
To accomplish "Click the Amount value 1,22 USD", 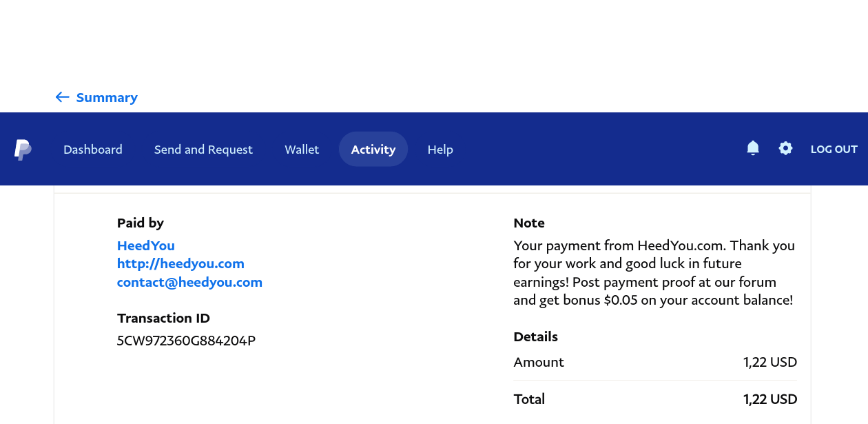I will 770,362.
